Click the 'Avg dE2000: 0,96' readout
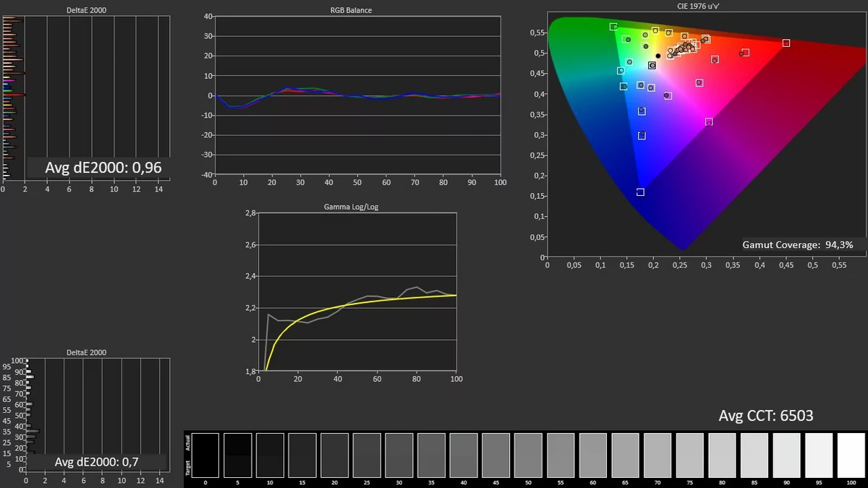This screenshot has height=488, width=868. pyautogui.click(x=103, y=168)
